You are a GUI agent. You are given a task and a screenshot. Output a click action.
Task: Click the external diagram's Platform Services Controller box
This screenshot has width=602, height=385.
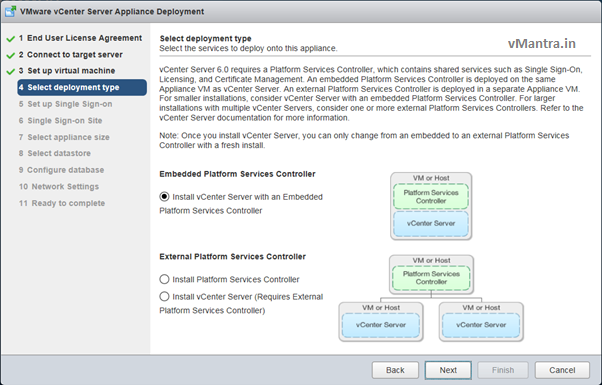pyautogui.click(x=431, y=278)
